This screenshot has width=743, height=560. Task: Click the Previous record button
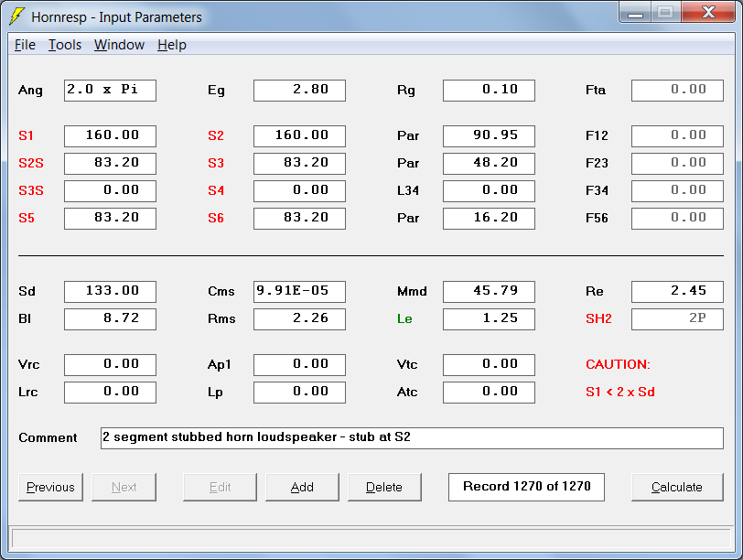point(50,487)
